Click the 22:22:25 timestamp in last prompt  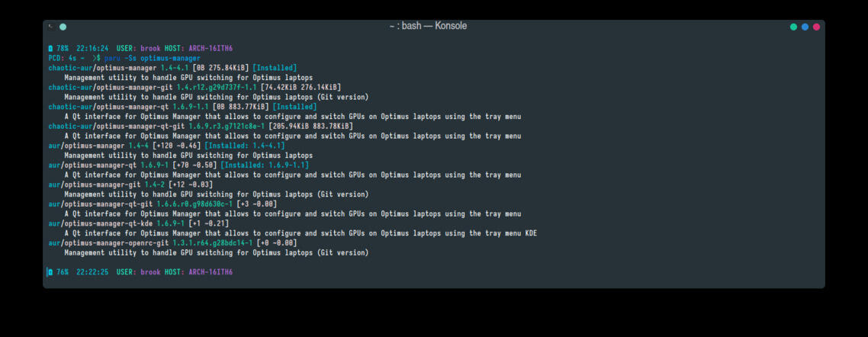pyautogui.click(x=92, y=272)
